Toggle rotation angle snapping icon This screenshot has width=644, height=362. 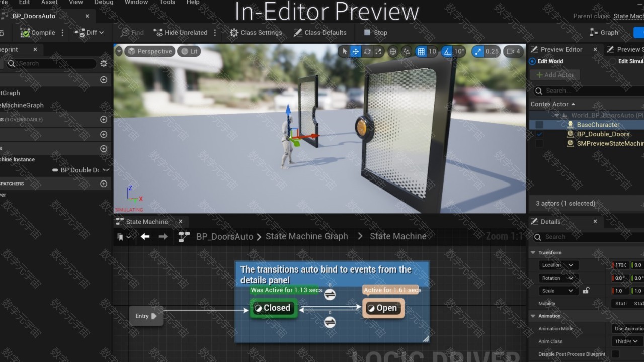(447, 51)
